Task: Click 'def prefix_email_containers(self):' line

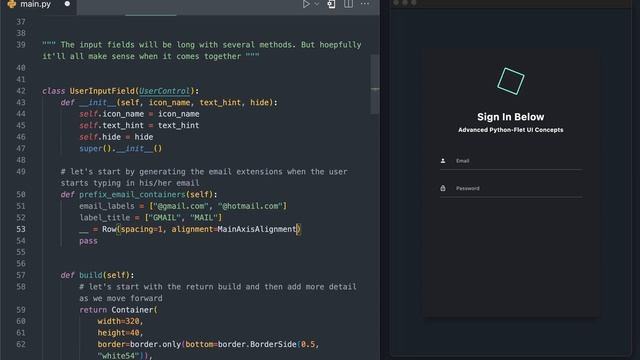Action: pos(139,195)
